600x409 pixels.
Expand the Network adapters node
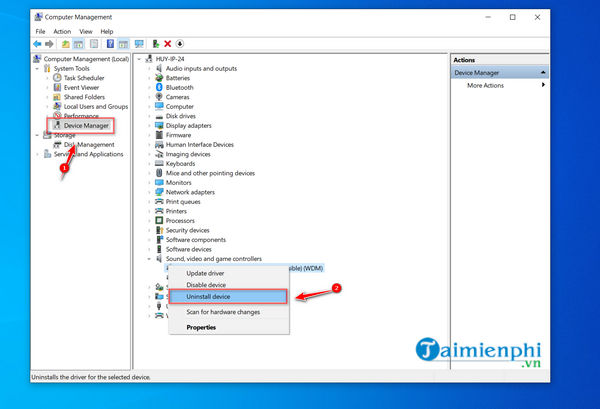click(150, 192)
